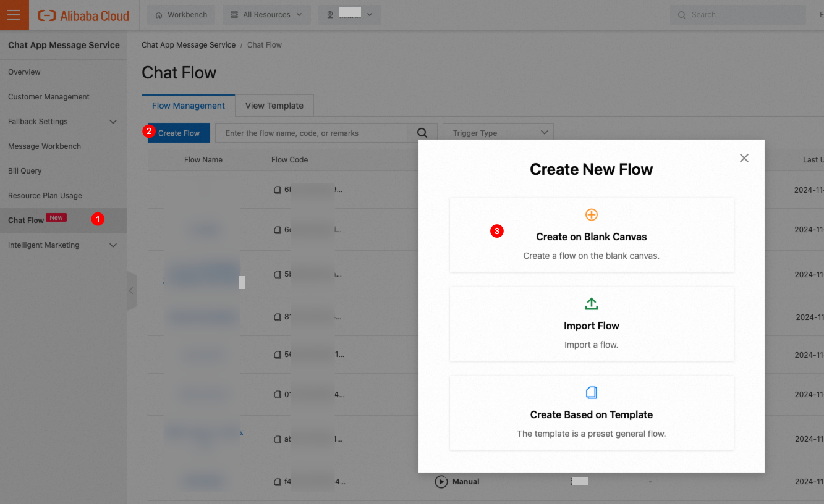This screenshot has width=824, height=504.
Task: Open the hamburger navigation menu
Action: click(14, 15)
